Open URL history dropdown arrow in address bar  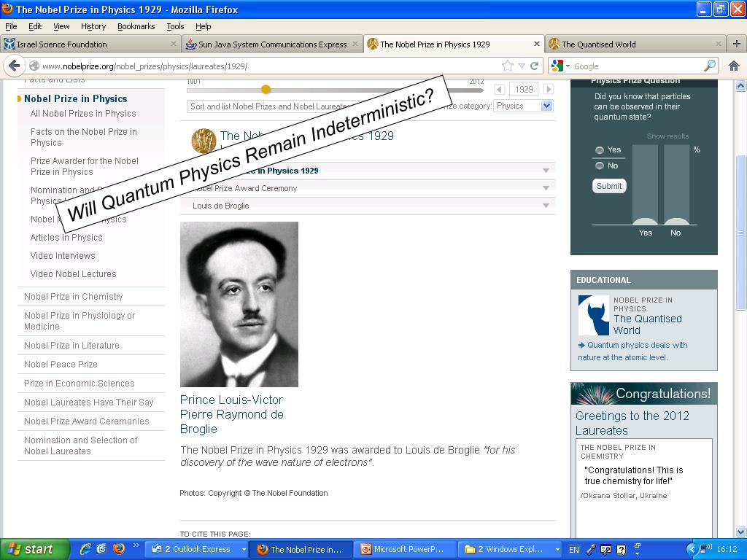(x=522, y=66)
